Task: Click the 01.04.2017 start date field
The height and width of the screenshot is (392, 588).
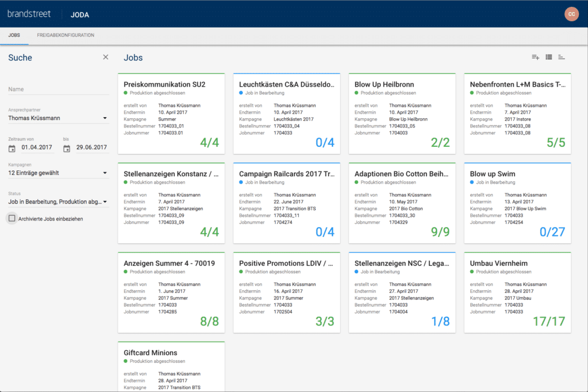Action: pos(37,148)
